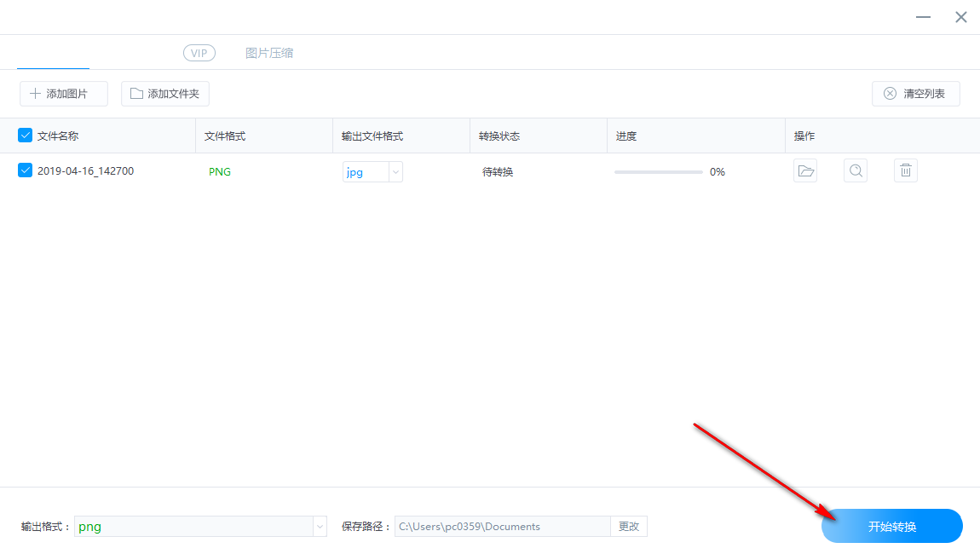Uncheck the select-all checkbox in the header

tap(25, 135)
